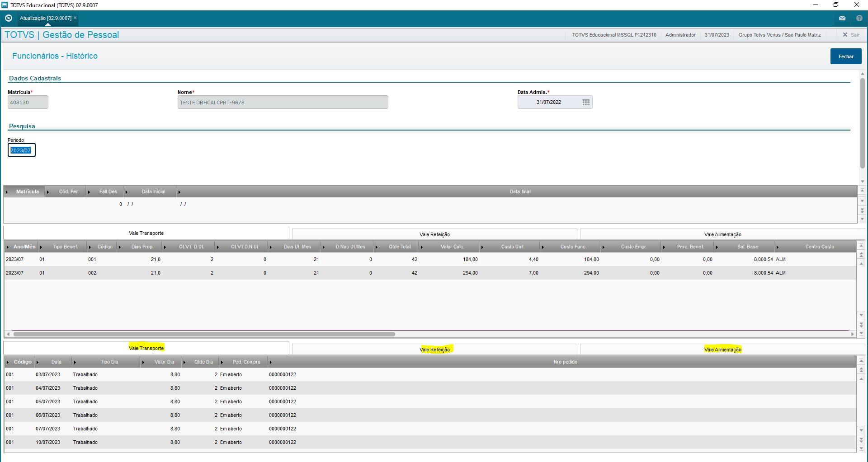Click line-down arrow of Ano/Mês grid
This screenshot has width=868, height=462.
point(862,315)
